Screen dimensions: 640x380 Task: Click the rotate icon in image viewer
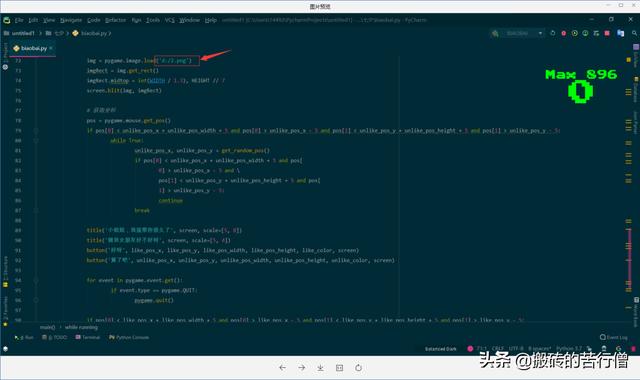(358, 368)
